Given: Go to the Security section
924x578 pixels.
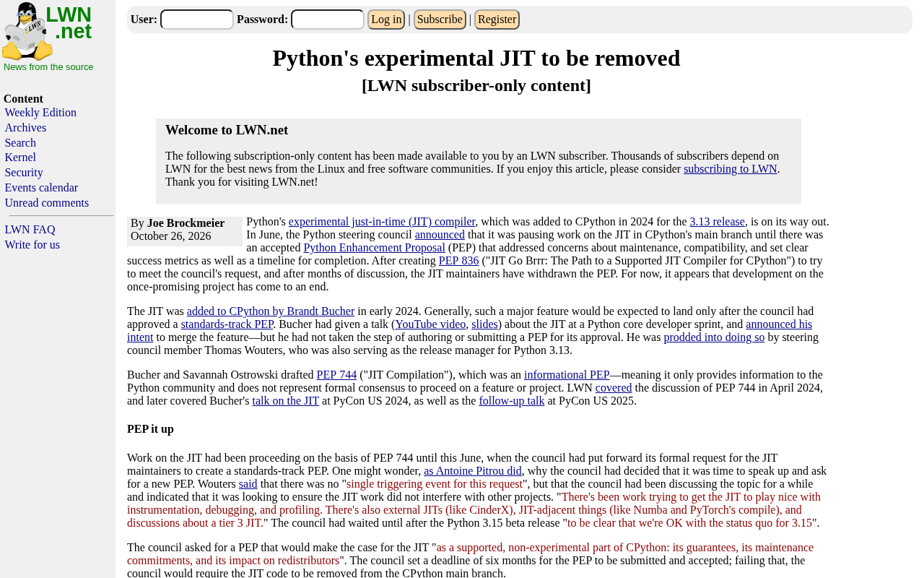Looking at the screenshot, I should click(x=24, y=173).
